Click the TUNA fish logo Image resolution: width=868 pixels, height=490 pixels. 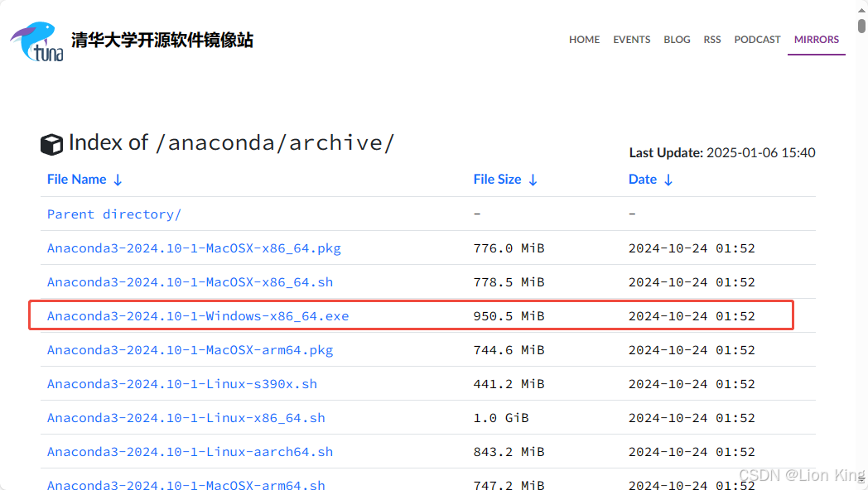tap(36, 41)
